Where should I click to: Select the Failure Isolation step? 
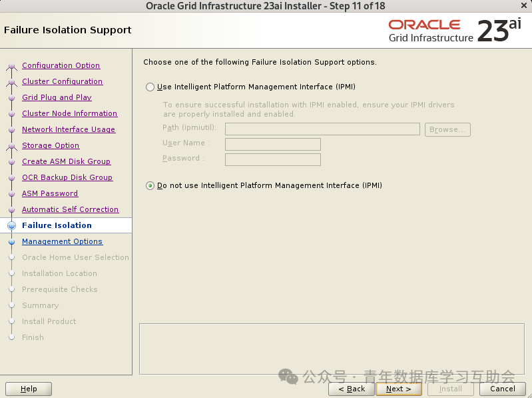57,225
